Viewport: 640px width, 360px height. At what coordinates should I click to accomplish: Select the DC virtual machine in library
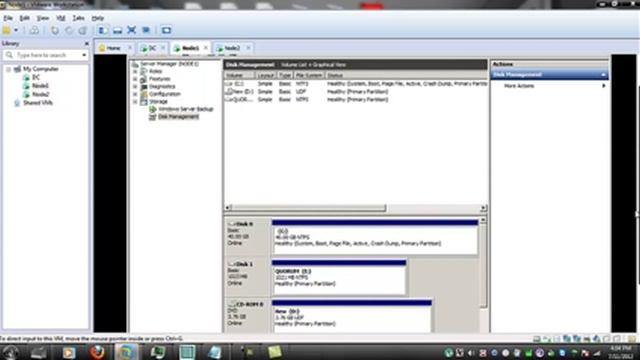36,77
